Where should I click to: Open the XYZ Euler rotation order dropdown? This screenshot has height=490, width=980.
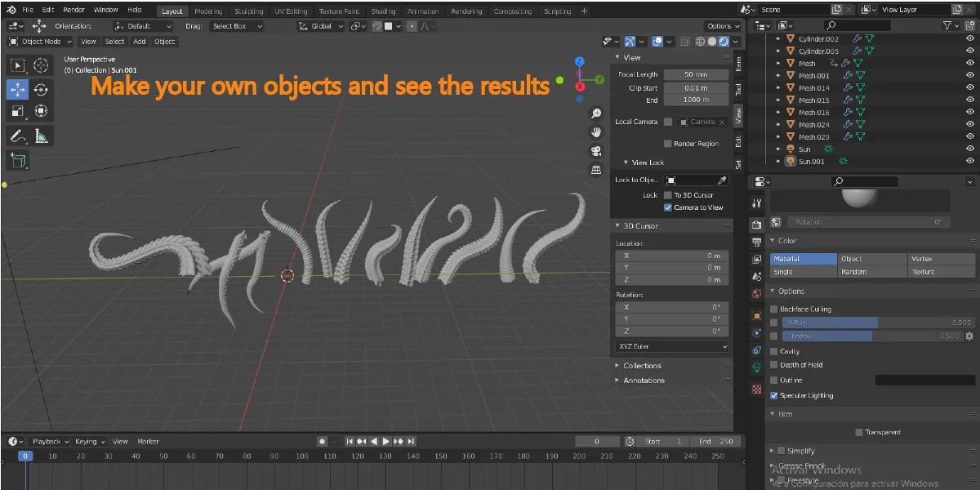671,347
